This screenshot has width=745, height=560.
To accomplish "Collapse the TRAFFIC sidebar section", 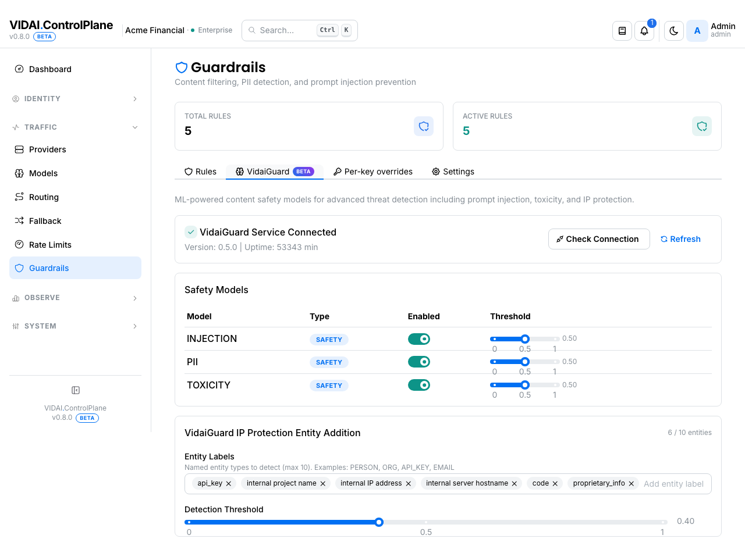I will click(x=75, y=127).
